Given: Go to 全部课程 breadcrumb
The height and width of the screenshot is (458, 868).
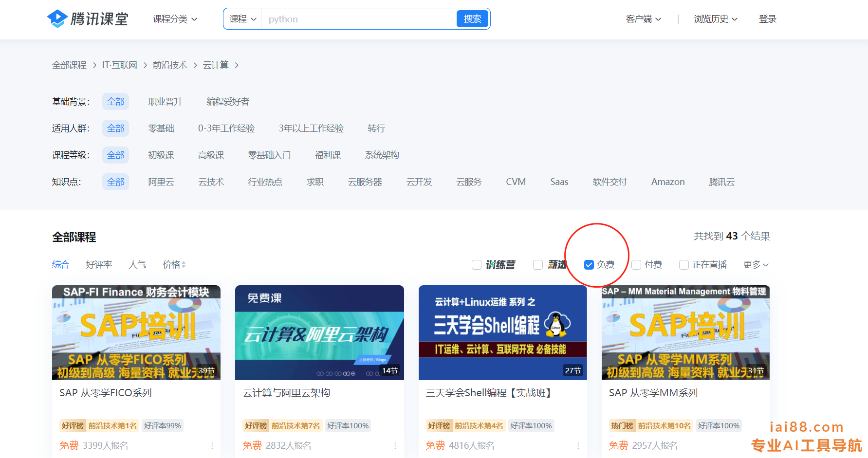Looking at the screenshot, I should tap(69, 65).
